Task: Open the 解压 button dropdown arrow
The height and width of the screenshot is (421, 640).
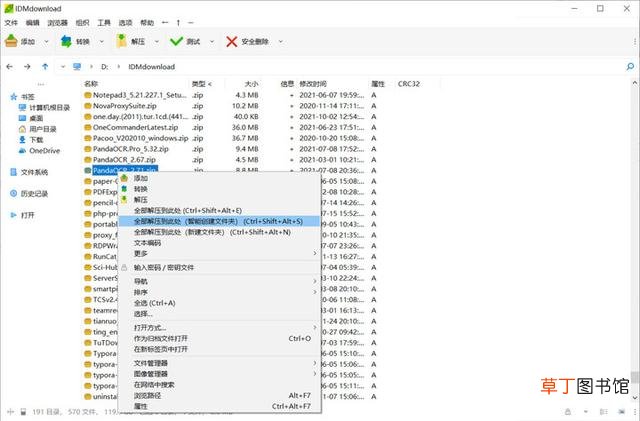Action: (157, 41)
